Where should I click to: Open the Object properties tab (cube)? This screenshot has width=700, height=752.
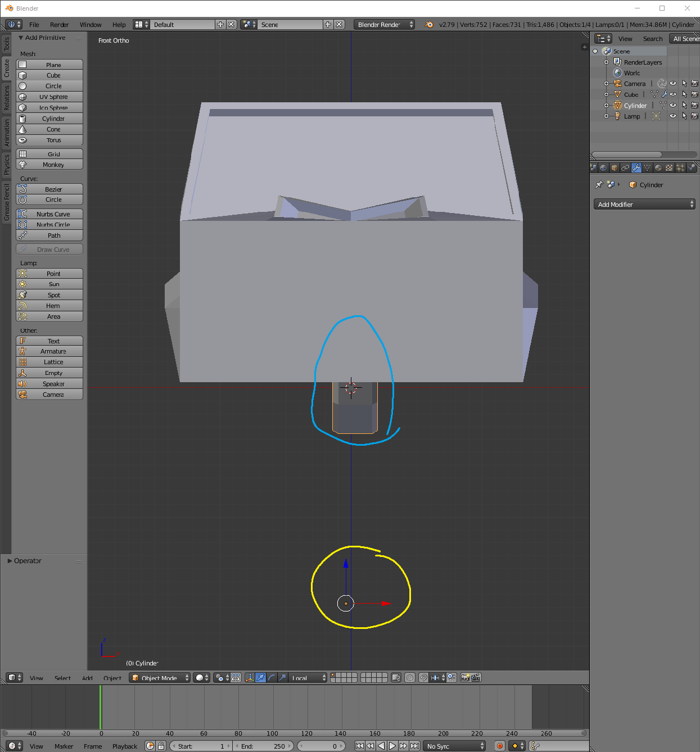615,167
